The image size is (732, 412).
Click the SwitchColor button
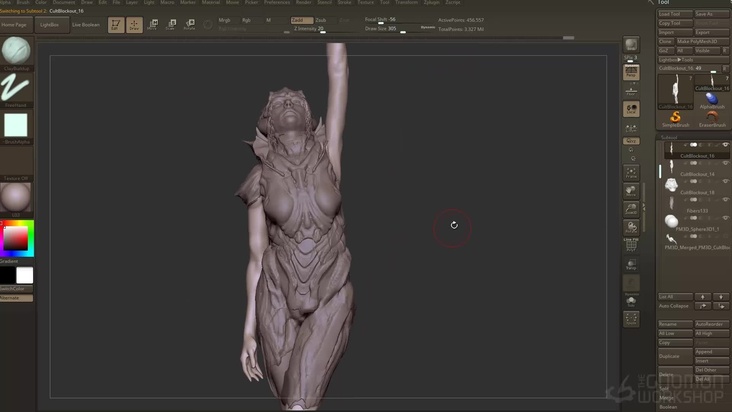click(x=16, y=289)
